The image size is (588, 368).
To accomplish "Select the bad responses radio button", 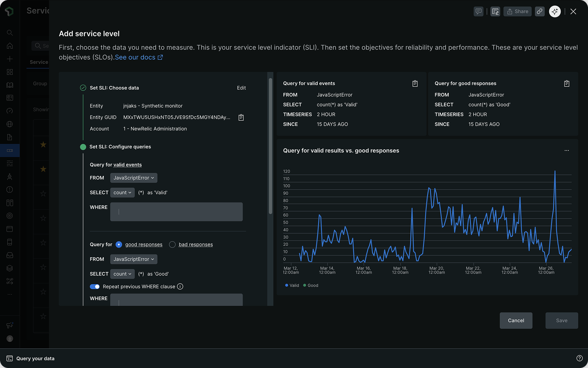I will [172, 245].
